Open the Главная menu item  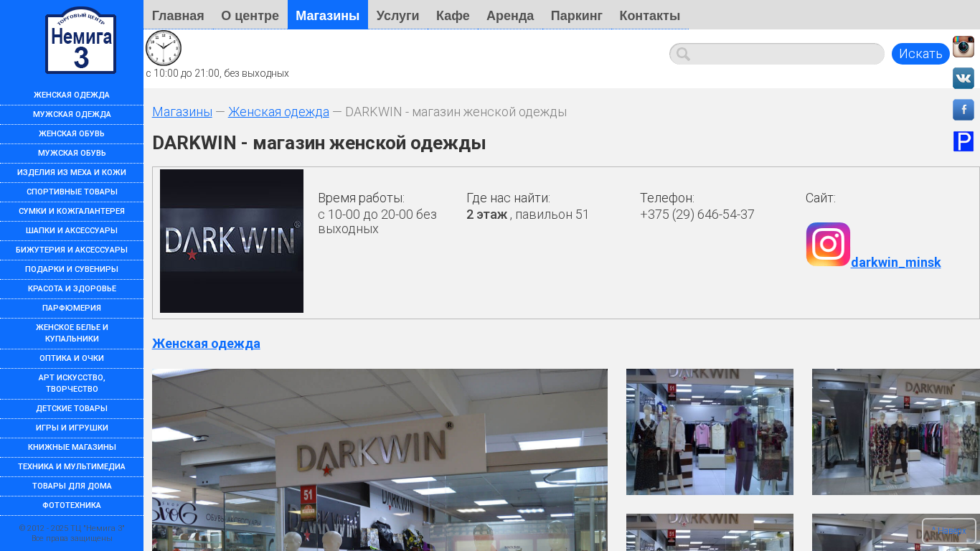[178, 15]
